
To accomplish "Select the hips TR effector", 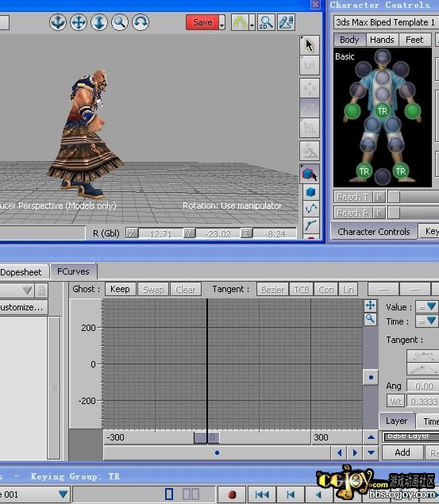I will click(382, 111).
